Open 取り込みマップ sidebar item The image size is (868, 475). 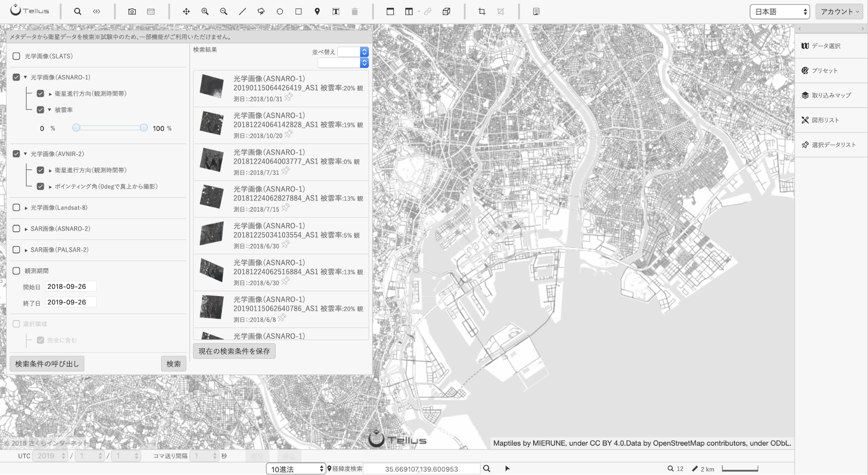[831, 95]
